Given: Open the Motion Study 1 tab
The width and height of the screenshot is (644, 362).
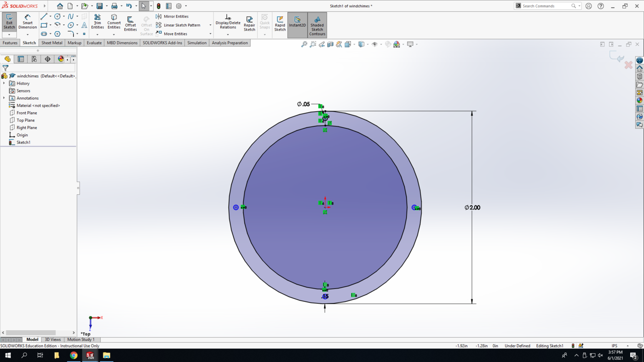Looking at the screenshot, I should 81,339.
